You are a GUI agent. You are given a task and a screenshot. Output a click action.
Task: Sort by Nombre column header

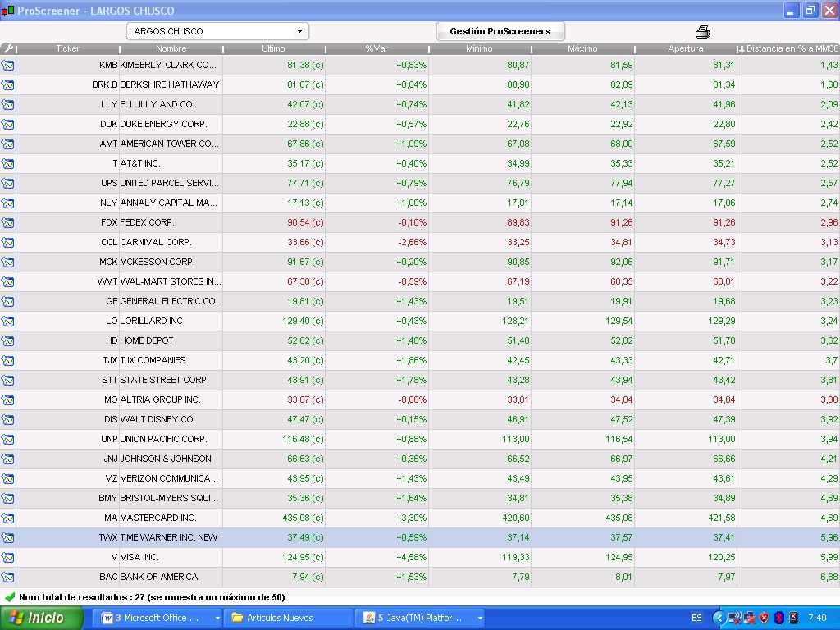171,48
